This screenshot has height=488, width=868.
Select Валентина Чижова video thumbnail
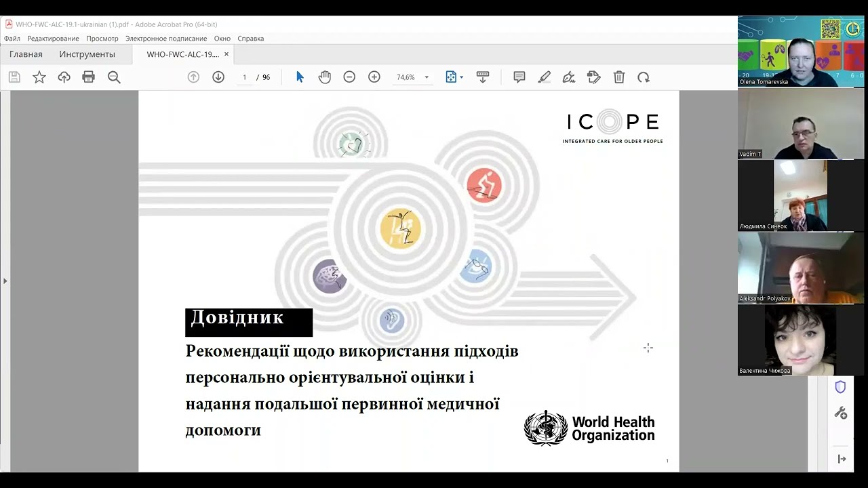tap(801, 340)
